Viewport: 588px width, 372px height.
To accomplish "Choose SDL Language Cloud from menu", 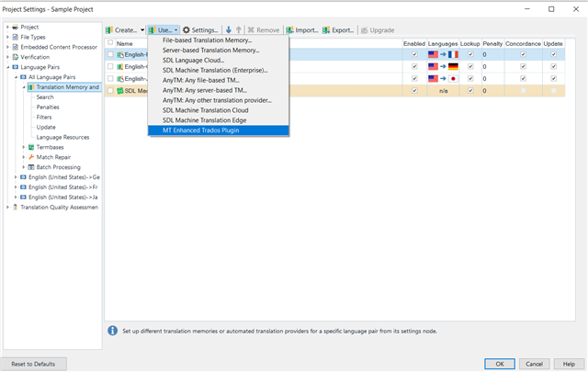I will [x=219, y=60].
